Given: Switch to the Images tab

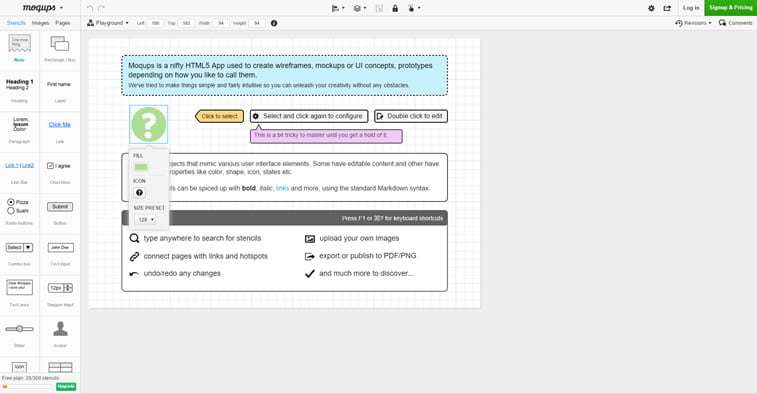Looking at the screenshot, I should coord(40,23).
